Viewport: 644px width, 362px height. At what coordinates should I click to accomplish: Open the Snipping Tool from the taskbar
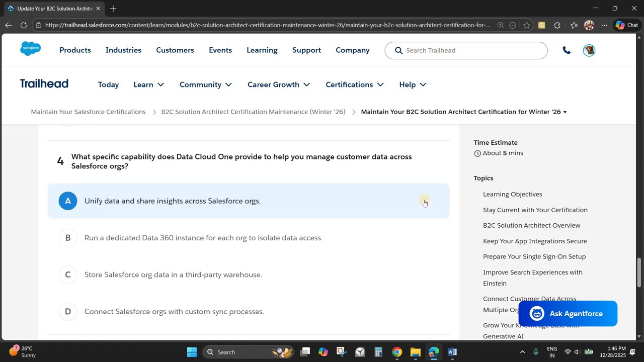342,352
